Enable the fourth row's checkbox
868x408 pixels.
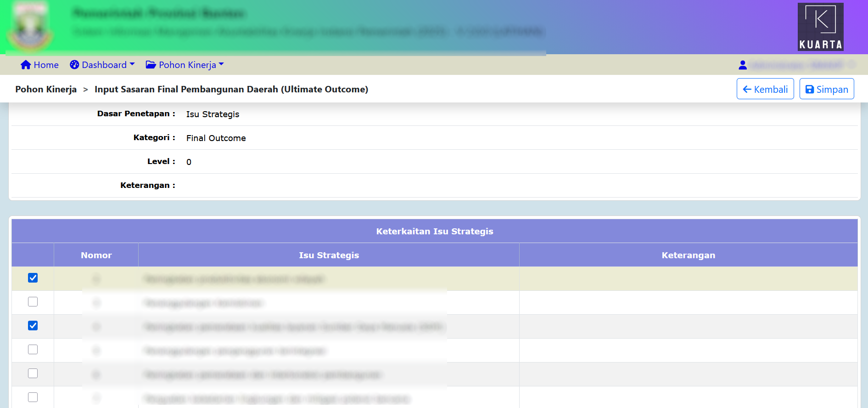tap(33, 350)
